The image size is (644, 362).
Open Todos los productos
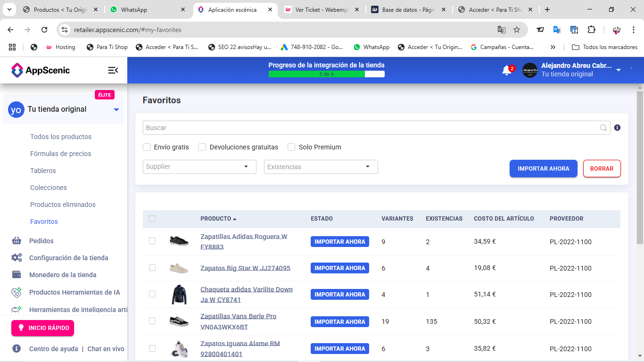tap(61, 137)
